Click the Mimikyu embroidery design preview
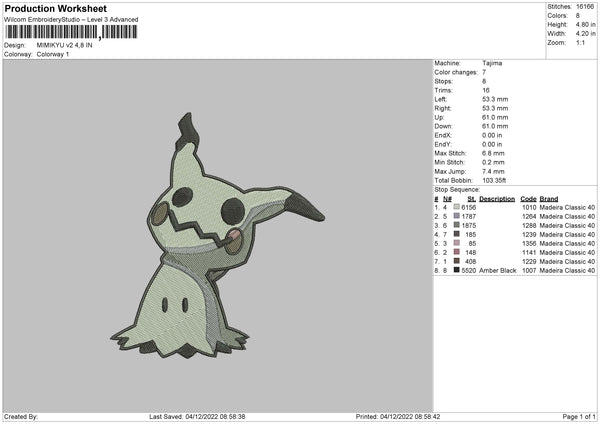Viewport: 600px width, 424px height. tap(217, 236)
